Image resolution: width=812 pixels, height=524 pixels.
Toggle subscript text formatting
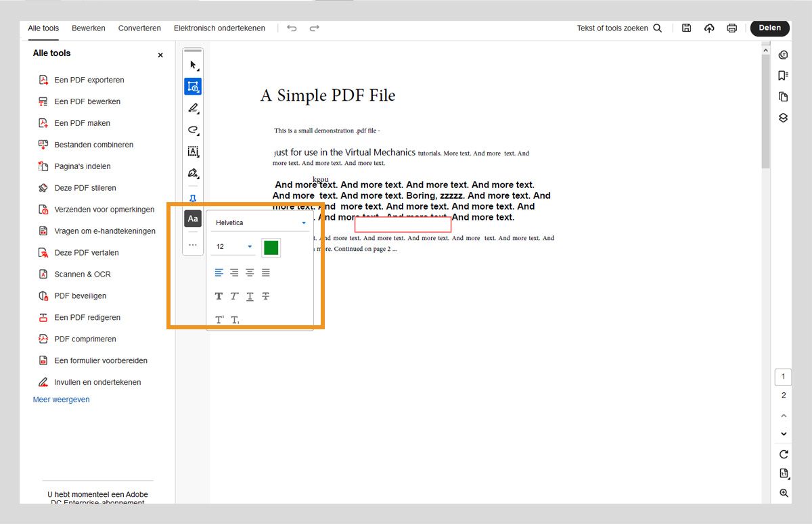[x=235, y=320]
